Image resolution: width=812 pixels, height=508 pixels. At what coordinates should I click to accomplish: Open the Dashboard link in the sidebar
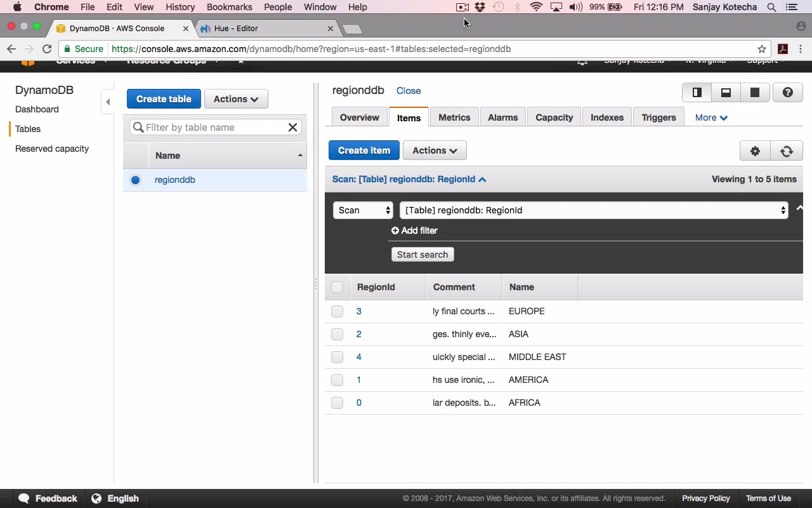37,109
